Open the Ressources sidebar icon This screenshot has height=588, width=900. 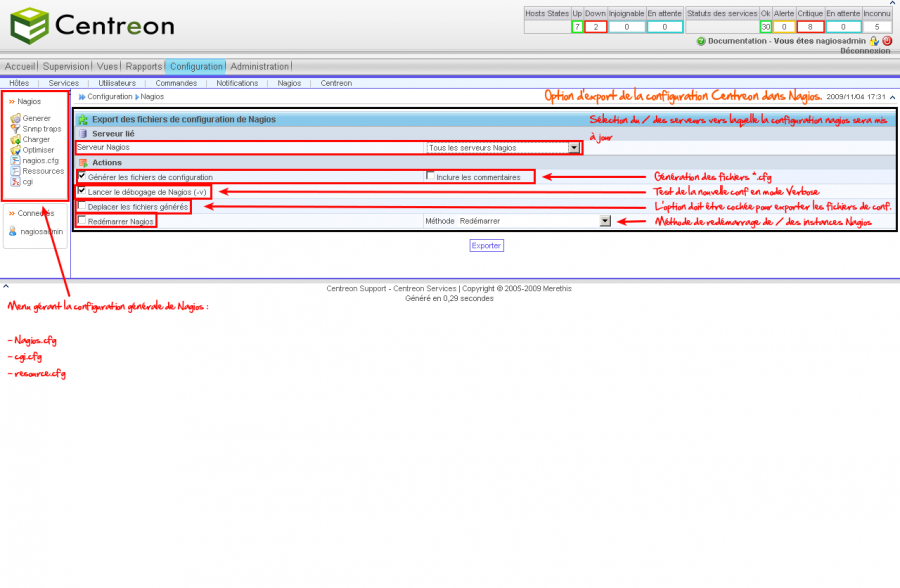[15, 171]
